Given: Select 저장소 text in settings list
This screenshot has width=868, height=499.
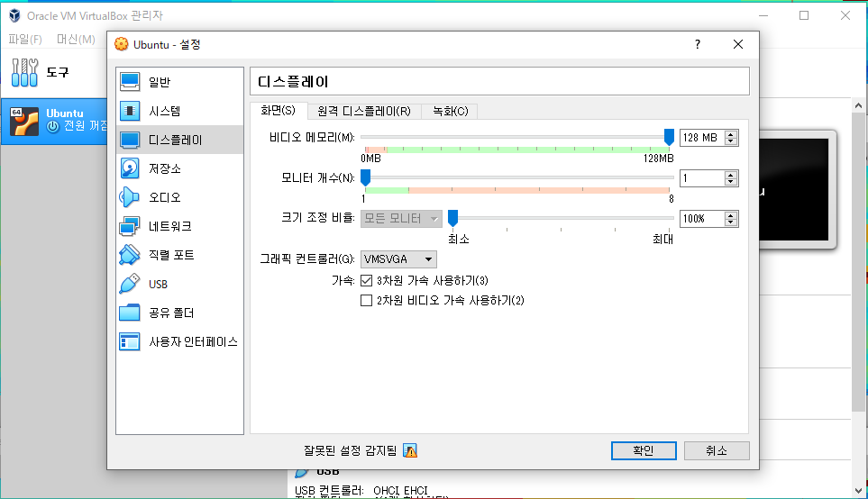Looking at the screenshot, I should tap(164, 168).
